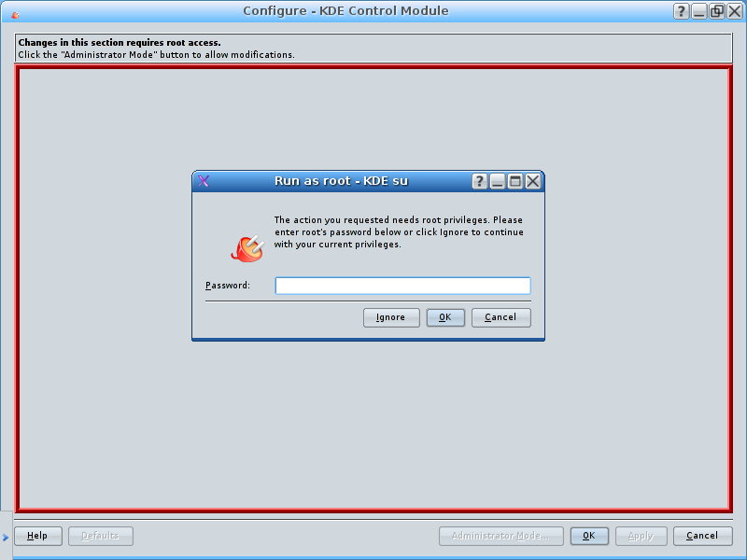Maximize the Run as root dialog
This screenshot has width=747, height=560.
pos(515,181)
